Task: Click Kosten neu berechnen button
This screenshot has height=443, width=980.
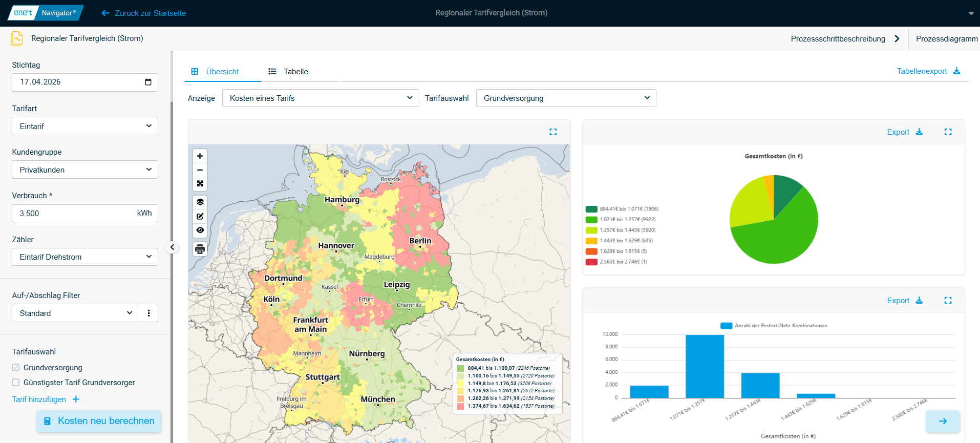Action: pos(99,421)
